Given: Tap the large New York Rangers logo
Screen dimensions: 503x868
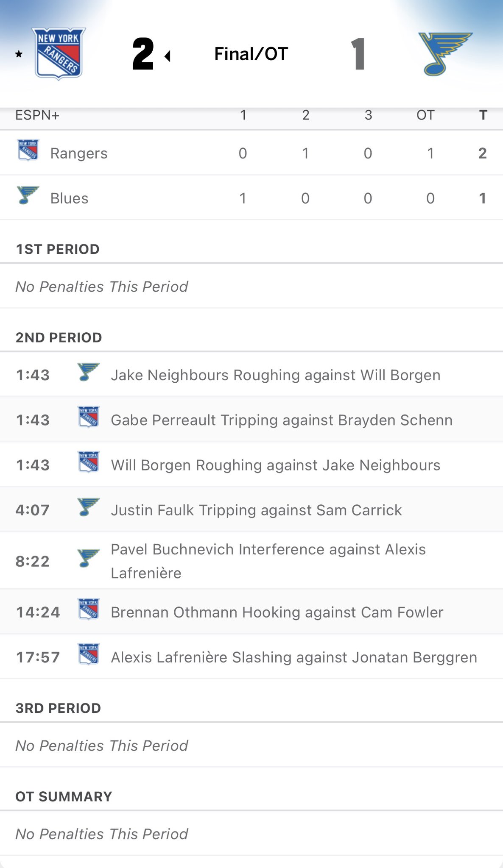Looking at the screenshot, I should point(59,54).
